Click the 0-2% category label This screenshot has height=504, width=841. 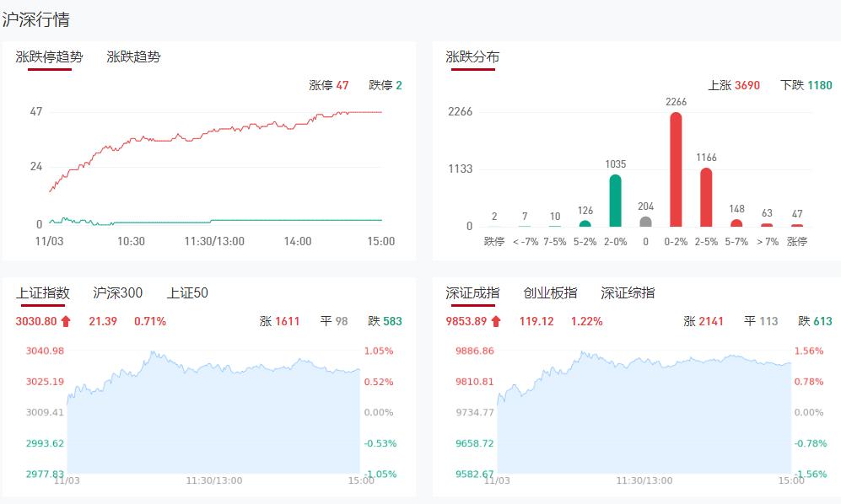point(676,242)
